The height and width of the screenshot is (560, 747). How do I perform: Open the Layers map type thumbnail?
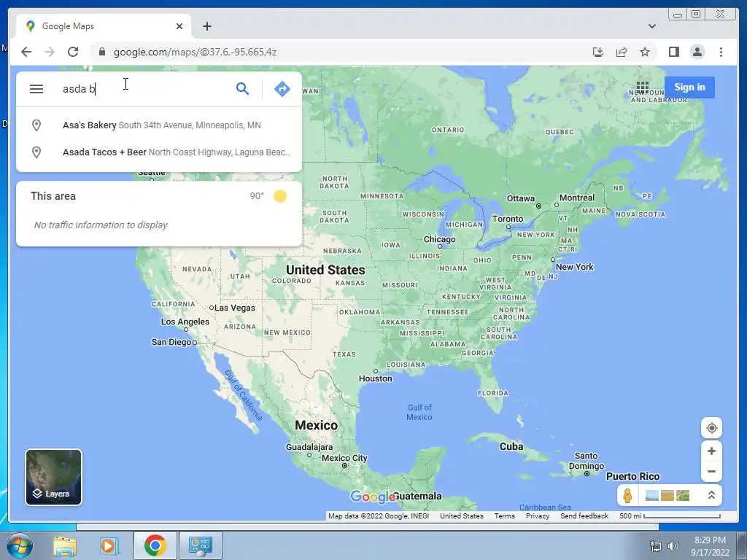click(53, 477)
